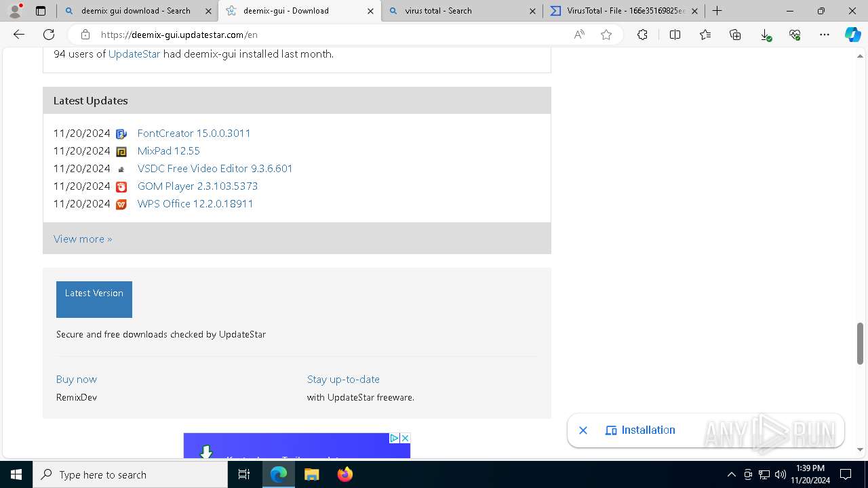Click the GOM Player program icon
Viewport: 868px width, 488px height.
(x=121, y=187)
